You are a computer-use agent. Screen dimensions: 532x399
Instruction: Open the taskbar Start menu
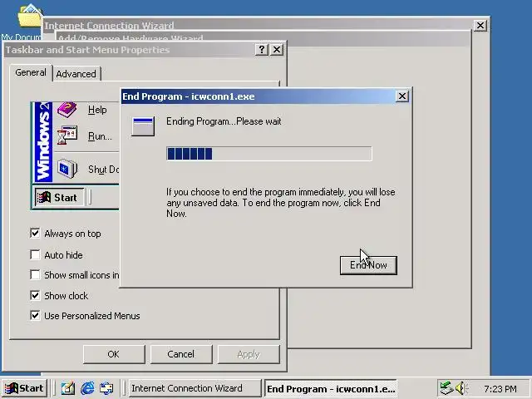point(24,388)
